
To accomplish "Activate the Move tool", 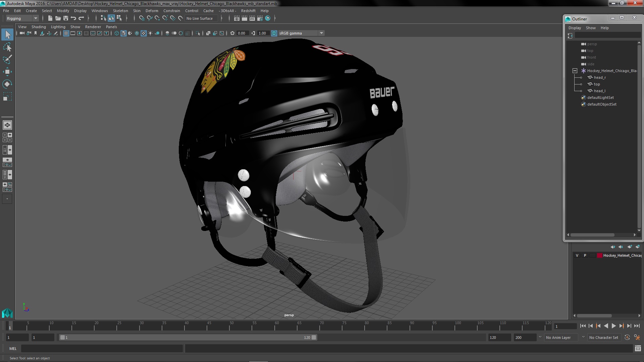I will [x=7, y=72].
